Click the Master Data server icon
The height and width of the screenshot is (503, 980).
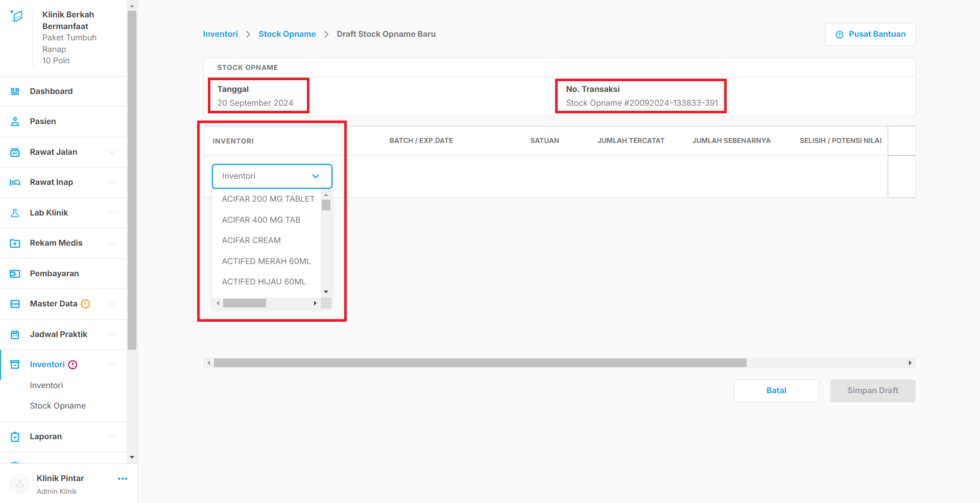pos(15,304)
